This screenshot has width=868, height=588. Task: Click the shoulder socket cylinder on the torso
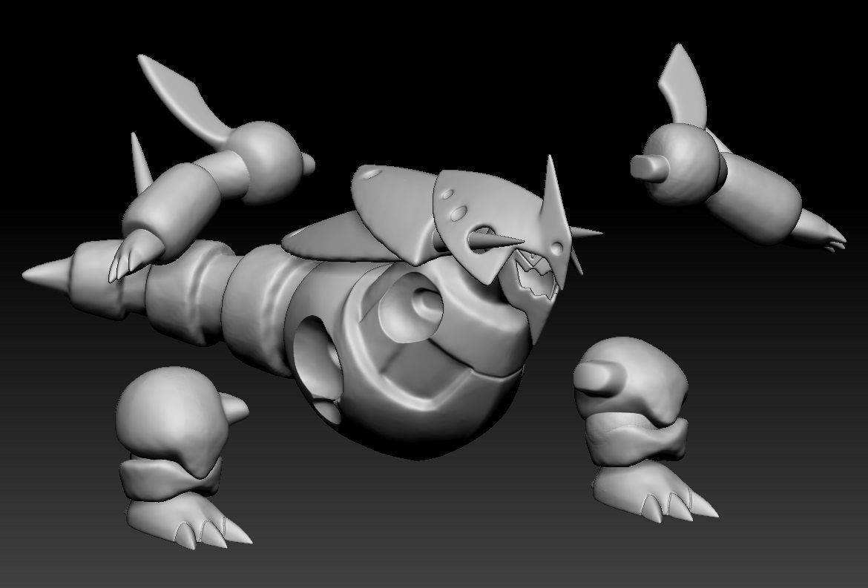pyautogui.click(x=411, y=308)
